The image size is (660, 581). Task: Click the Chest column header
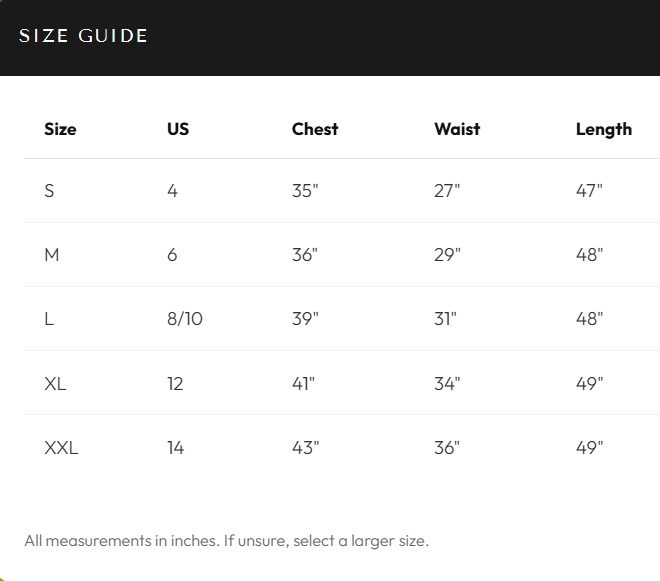click(315, 129)
